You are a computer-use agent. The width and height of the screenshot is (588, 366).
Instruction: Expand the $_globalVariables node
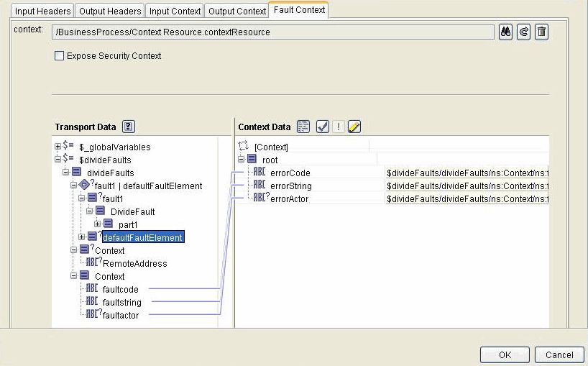coord(58,147)
